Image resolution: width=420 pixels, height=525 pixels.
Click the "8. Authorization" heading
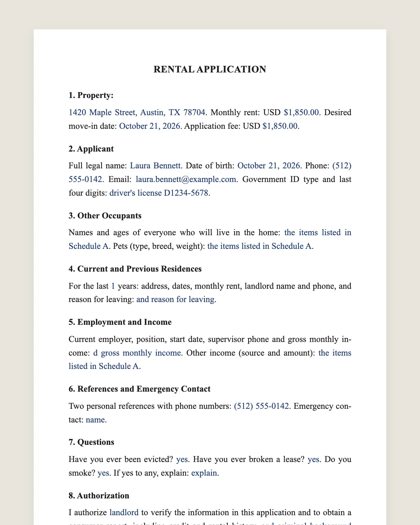[x=99, y=496]
